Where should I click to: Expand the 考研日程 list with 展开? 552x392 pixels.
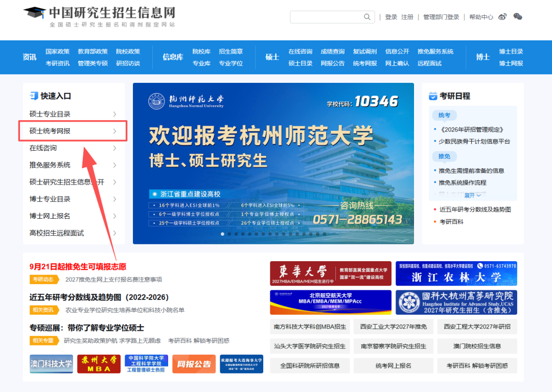tap(472, 195)
